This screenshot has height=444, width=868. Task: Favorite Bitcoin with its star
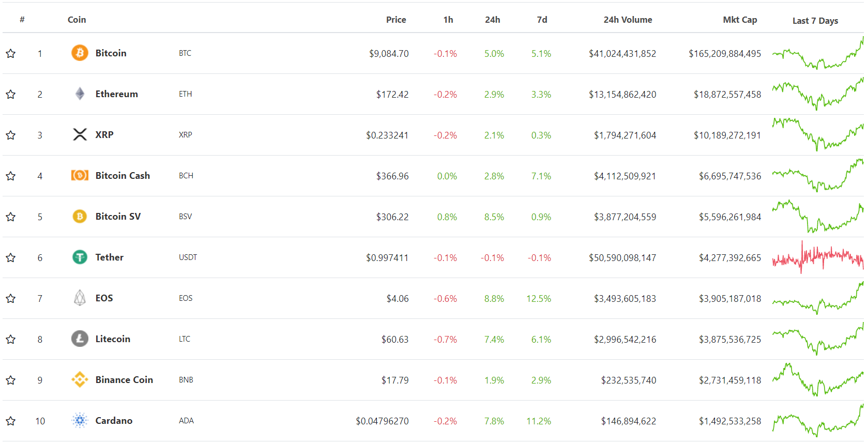[10, 53]
